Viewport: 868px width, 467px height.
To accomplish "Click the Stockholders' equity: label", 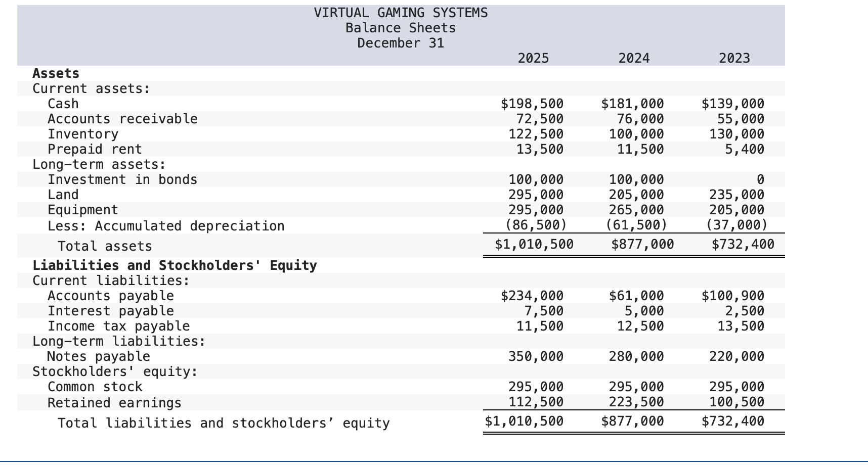I will [115, 371].
